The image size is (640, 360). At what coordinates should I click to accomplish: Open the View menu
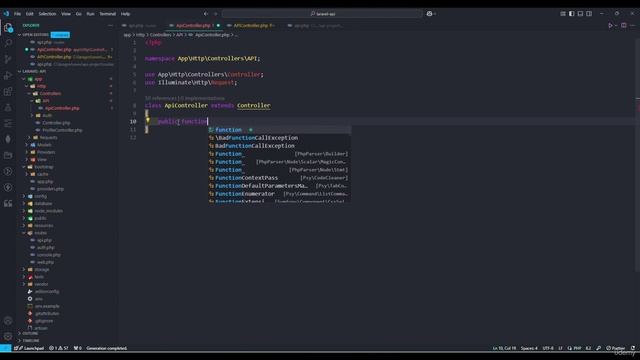coord(66,13)
